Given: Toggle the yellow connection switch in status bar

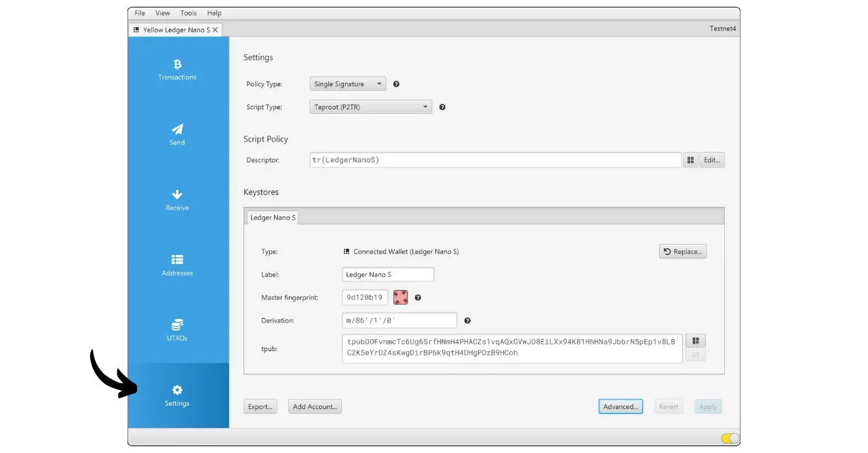Looking at the screenshot, I should (x=730, y=439).
